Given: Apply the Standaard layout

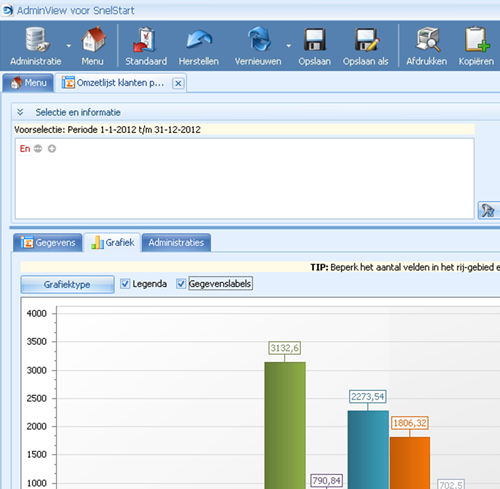Looking at the screenshot, I should (146, 47).
